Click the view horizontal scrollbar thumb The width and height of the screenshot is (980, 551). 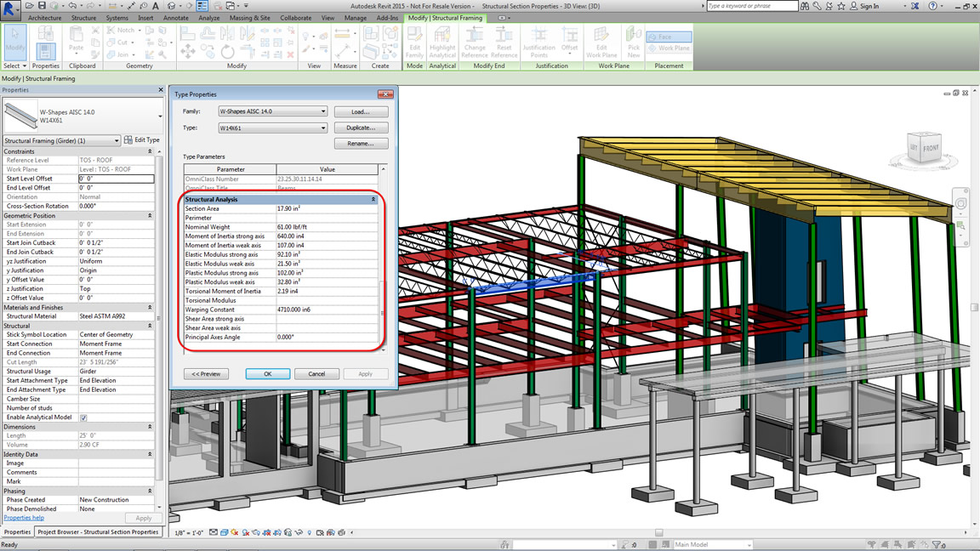pos(658,532)
